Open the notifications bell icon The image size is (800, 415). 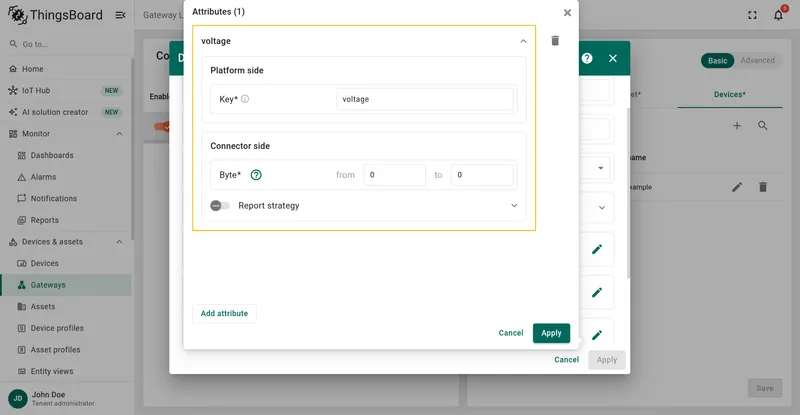pos(778,15)
